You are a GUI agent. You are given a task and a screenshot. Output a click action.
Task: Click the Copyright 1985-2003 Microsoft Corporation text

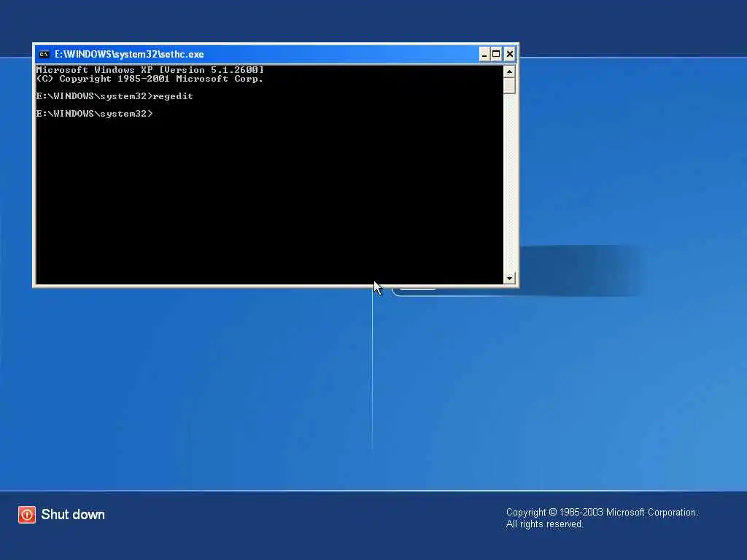coord(602,513)
